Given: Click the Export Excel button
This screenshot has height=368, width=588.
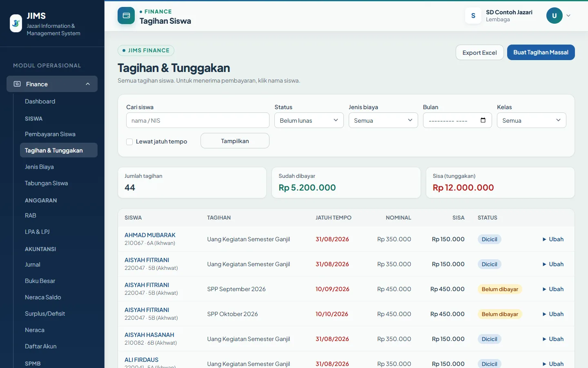Looking at the screenshot, I should coord(480,52).
